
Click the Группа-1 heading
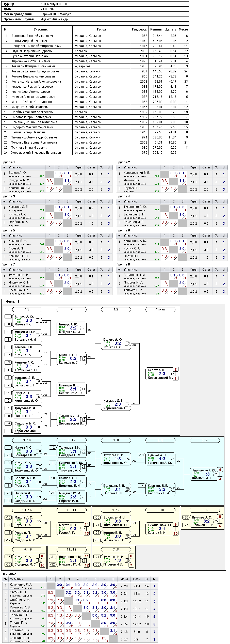[x=8, y=162]
